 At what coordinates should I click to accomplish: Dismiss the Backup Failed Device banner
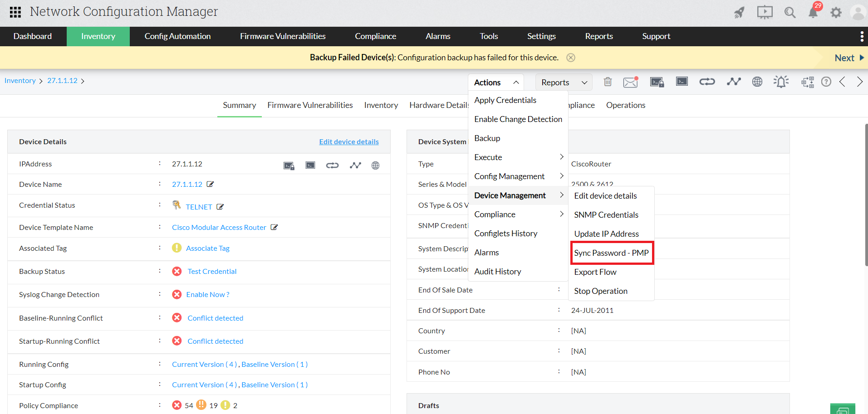coord(570,58)
